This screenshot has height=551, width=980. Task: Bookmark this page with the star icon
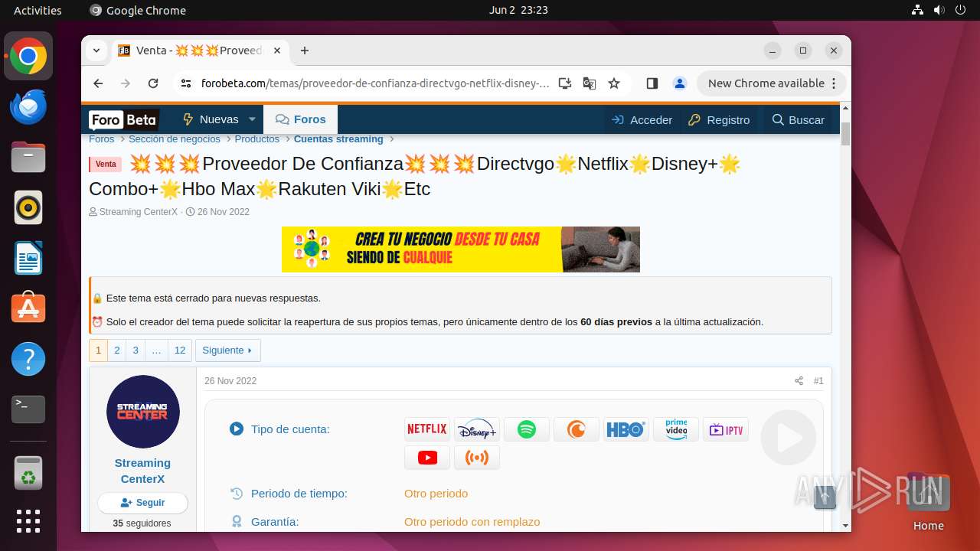(614, 83)
